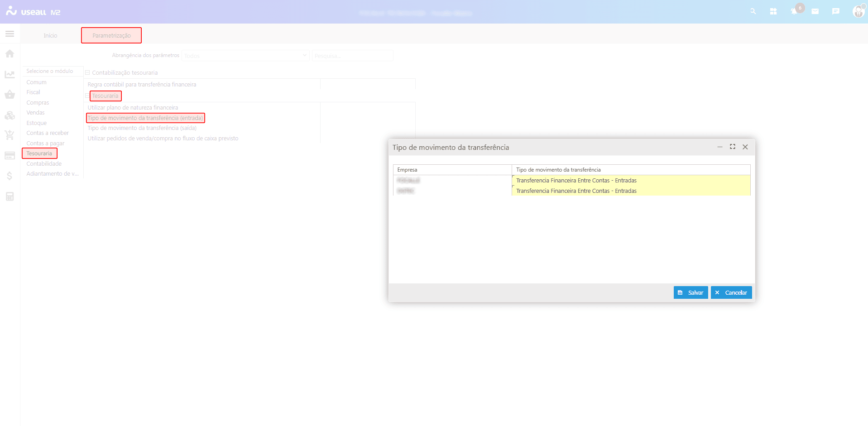
Task: Select Contabilidade in the module list
Action: tap(44, 164)
